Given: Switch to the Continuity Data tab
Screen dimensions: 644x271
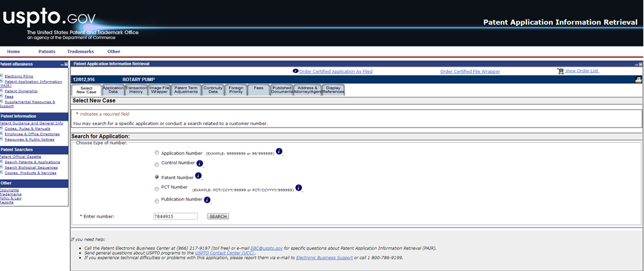Looking at the screenshot, I should tap(213, 90).
